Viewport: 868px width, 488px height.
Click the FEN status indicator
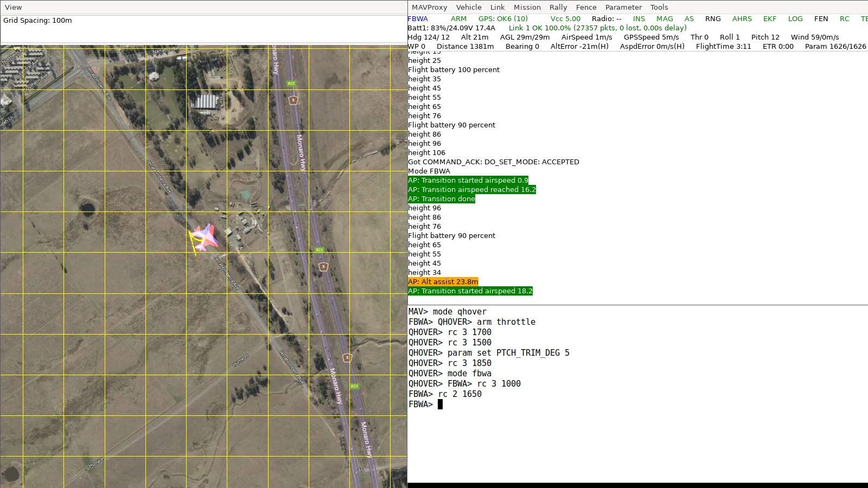click(821, 18)
